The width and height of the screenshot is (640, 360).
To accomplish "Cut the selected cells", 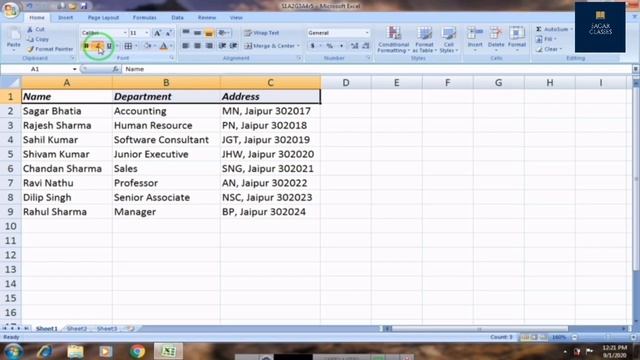I will [36, 29].
